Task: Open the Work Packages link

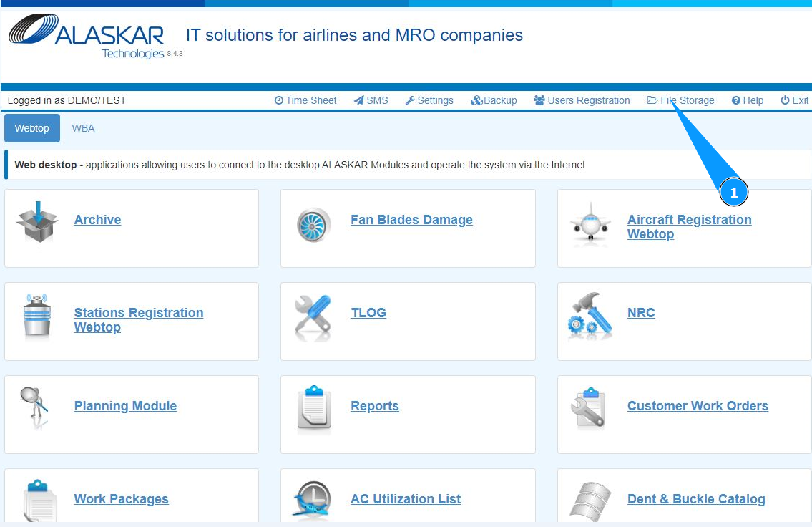Action: click(x=121, y=499)
